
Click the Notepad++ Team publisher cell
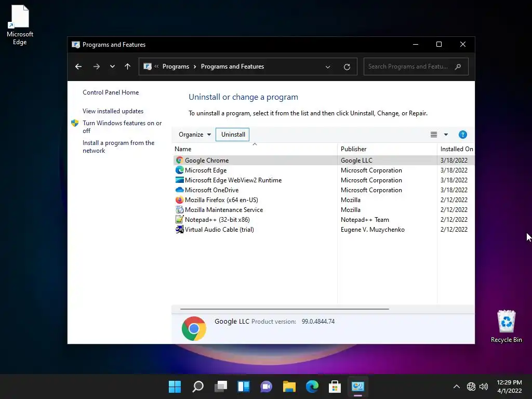pos(365,220)
